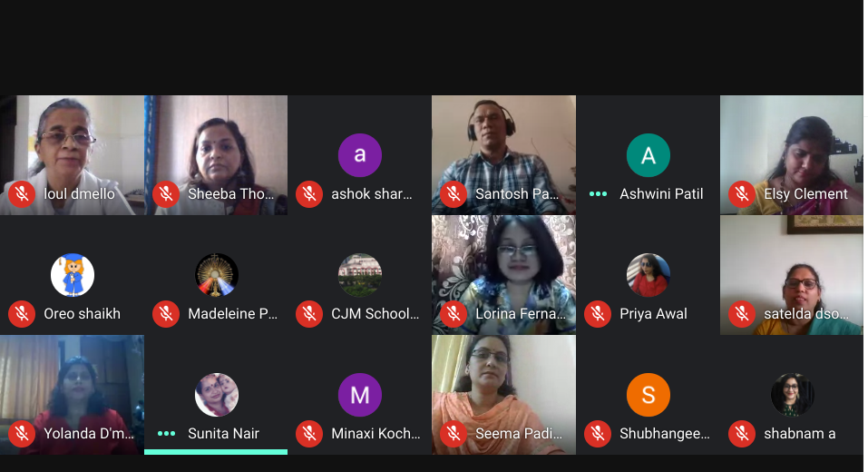Click the mic-off icon beside ashok shar...
This screenshot has width=868, height=472.
click(x=309, y=194)
